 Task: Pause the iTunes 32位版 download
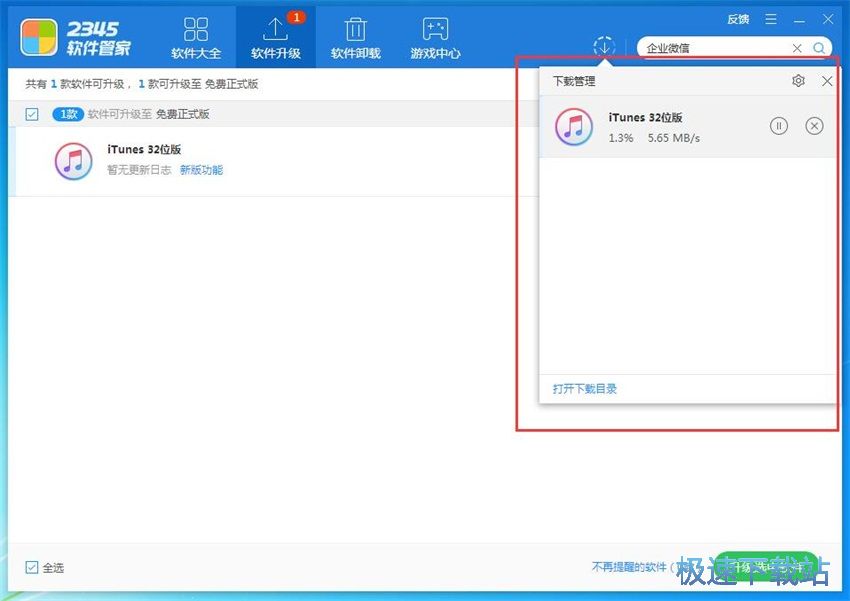coord(778,126)
